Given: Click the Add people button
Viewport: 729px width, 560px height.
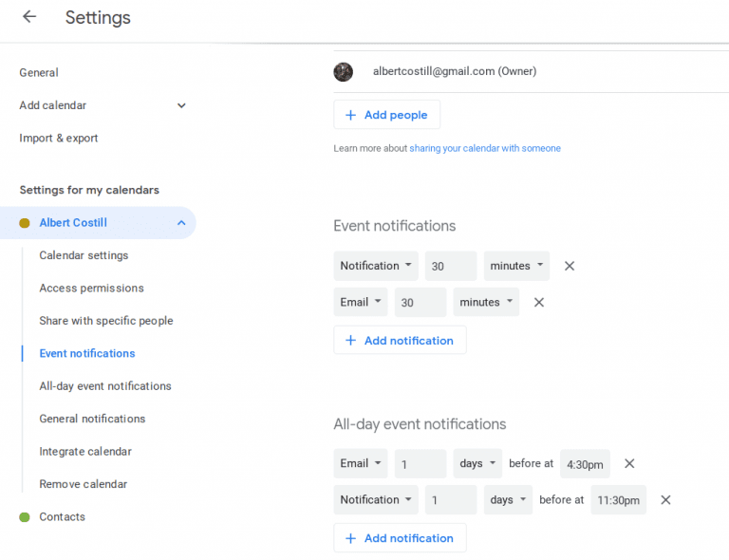Looking at the screenshot, I should (386, 115).
